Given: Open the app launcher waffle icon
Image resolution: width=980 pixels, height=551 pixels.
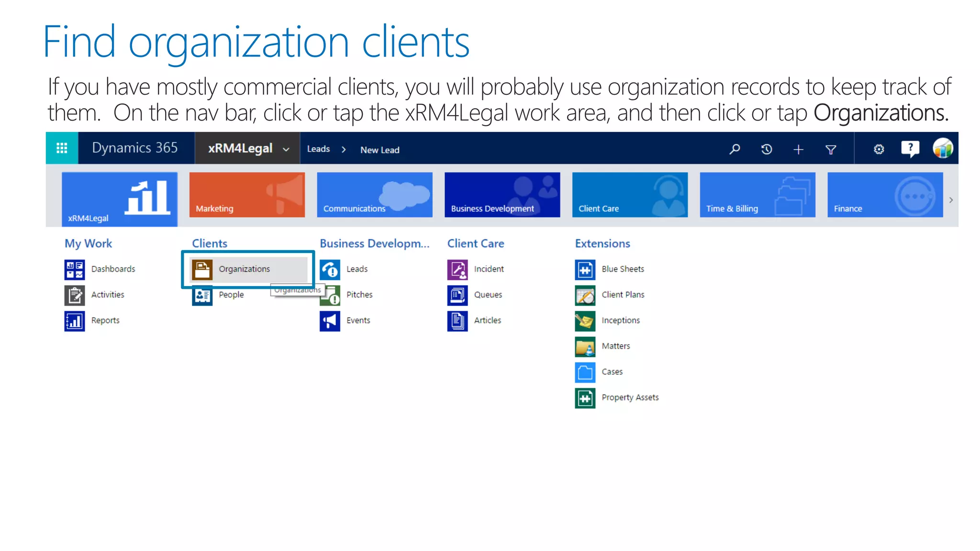Looking at the screenshot, I should point(62,148).
